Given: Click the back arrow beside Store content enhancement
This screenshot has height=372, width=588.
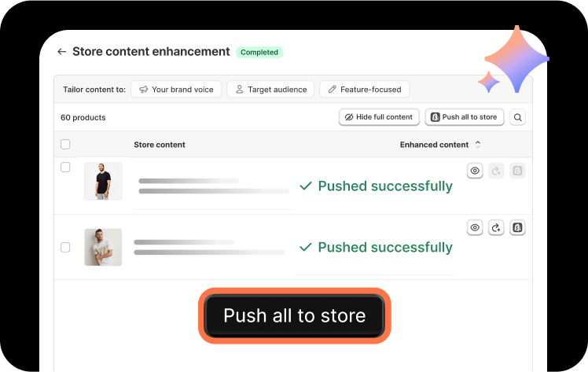Looking at the screenshot, I should (61, 52).
